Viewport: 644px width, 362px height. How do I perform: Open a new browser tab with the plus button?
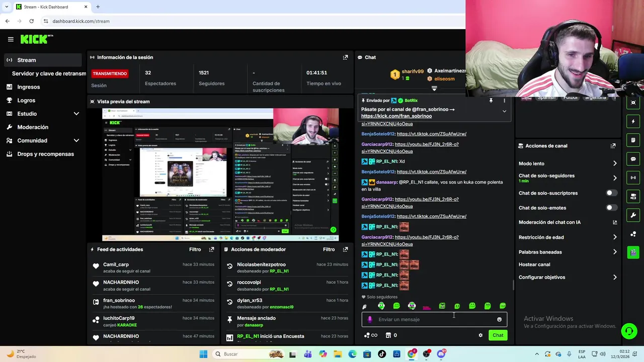tap(98, 7)
